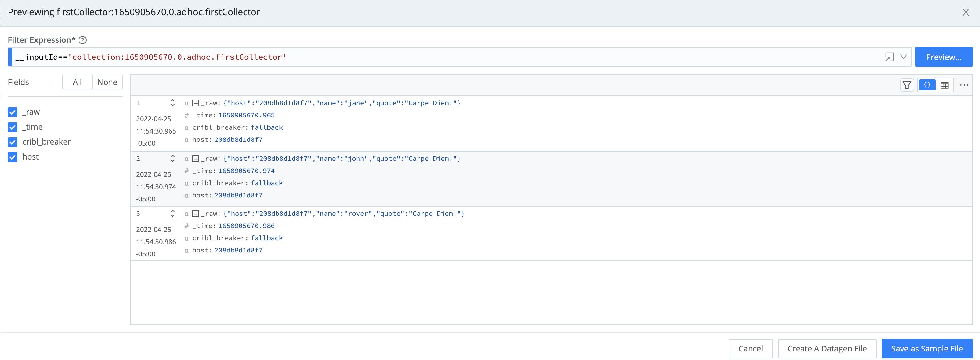
Task: Click Filter Expression help icon
Action: [x=83, y=40]
